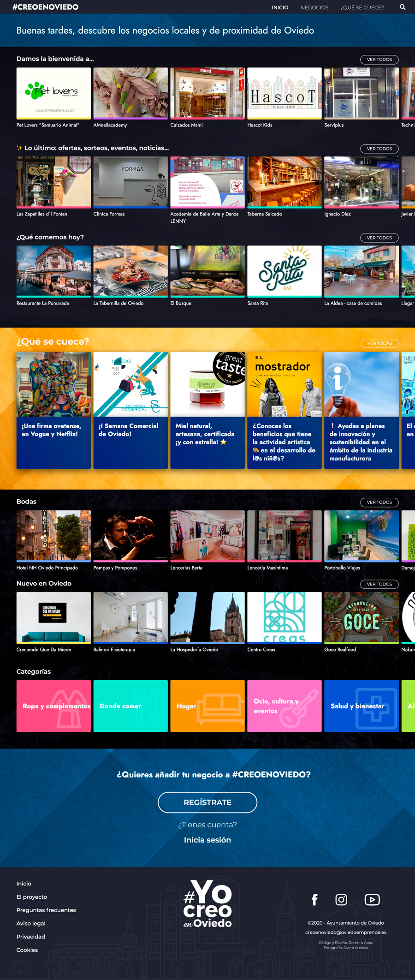
Task: Select Ropa y complementos category tile
Action: pos(53,706)
